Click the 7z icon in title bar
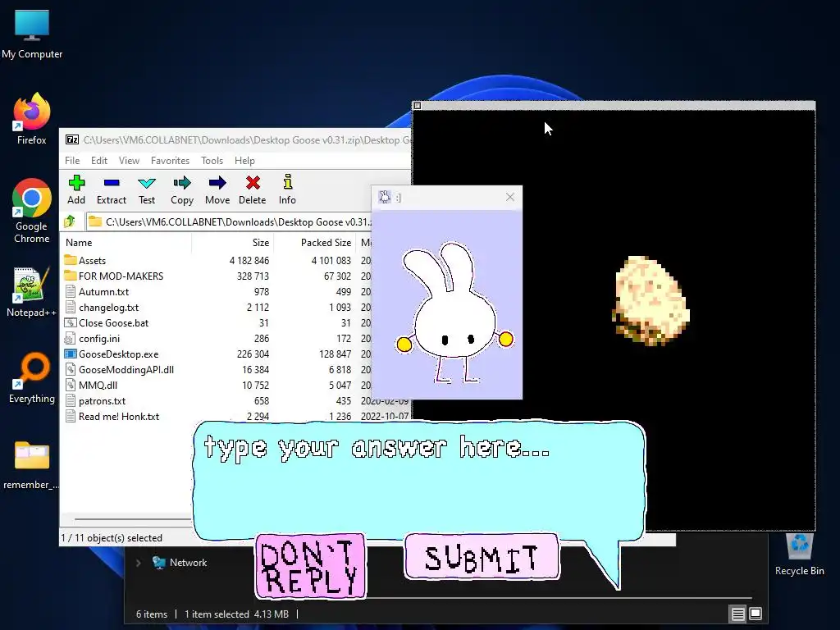 (x=72, y=139)
